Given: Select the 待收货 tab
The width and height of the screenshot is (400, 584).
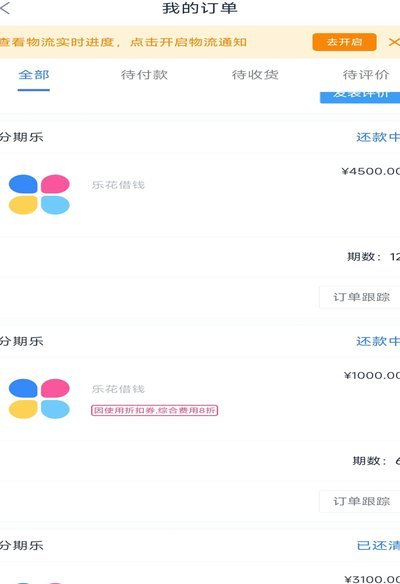Looking at the screenshot, I should pyautogui.click(x=255, y=74).
